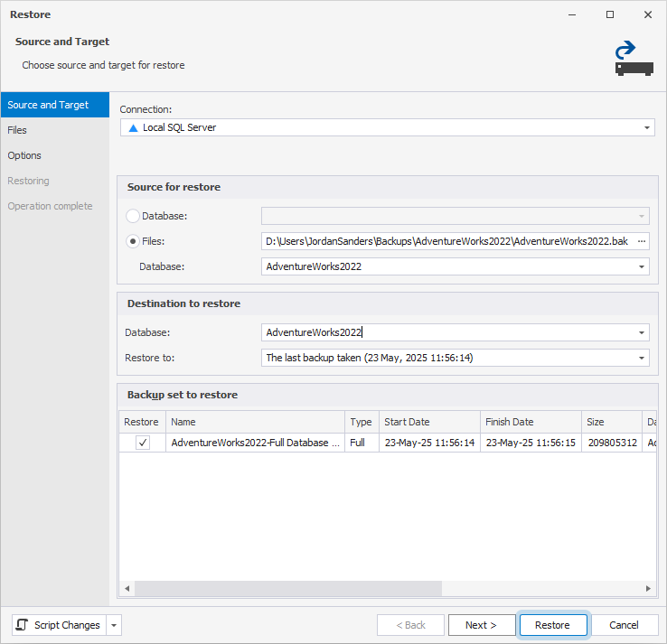Click the Next button
This screenshot has width=667, height=644.
click(x=481, y=625)
